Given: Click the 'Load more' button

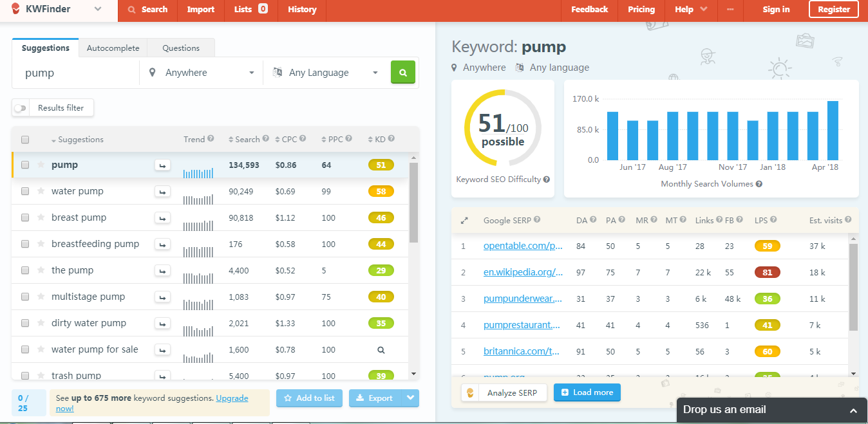Looking at the screenshot, I should (587, 392).
